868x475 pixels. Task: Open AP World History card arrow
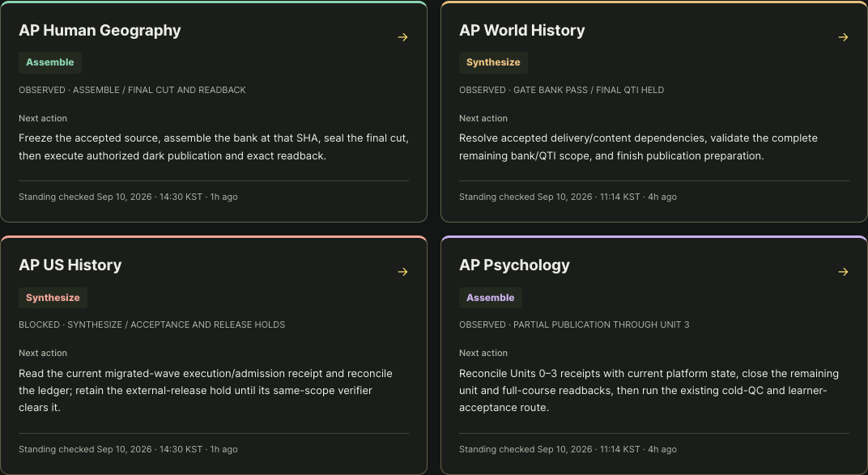843,37
